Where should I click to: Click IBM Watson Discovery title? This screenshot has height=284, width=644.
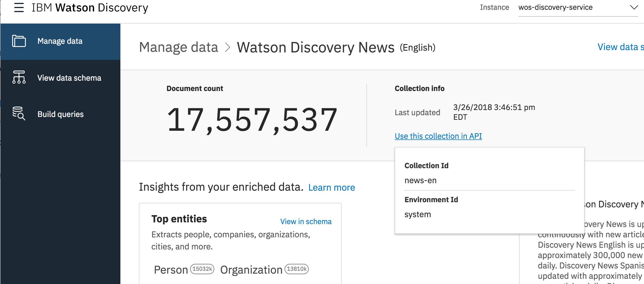pos(90,8)
